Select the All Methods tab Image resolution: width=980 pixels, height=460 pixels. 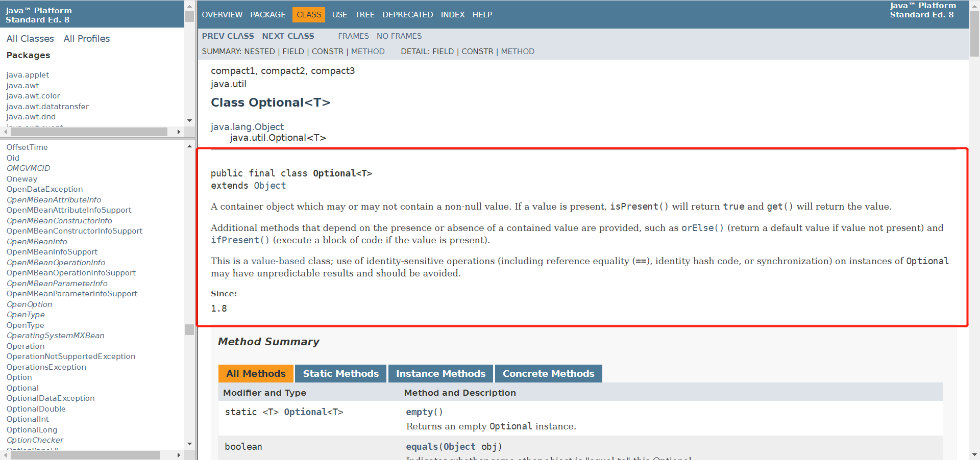[256, 374]
